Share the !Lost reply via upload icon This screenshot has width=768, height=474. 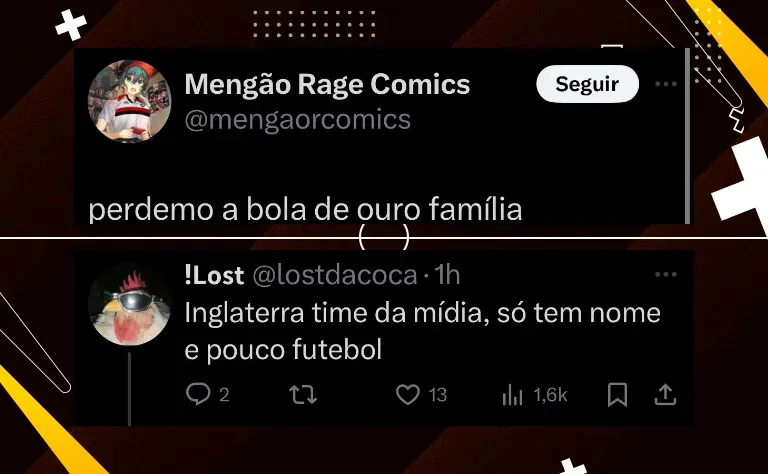pyautogui.click(x=665, y=395)
